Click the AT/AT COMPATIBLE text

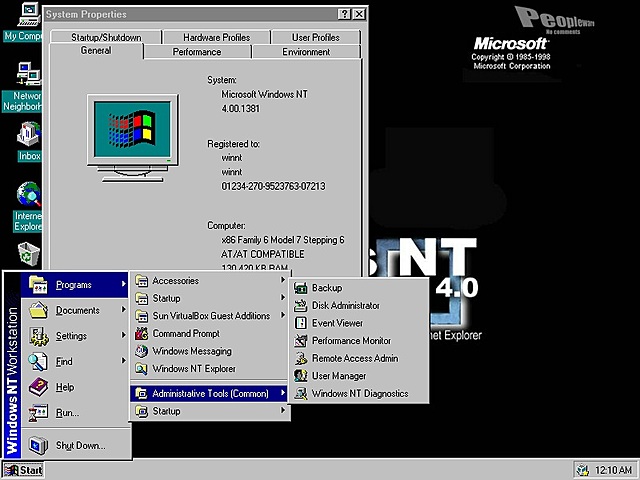pyautogui.click(x=262, y=254)
